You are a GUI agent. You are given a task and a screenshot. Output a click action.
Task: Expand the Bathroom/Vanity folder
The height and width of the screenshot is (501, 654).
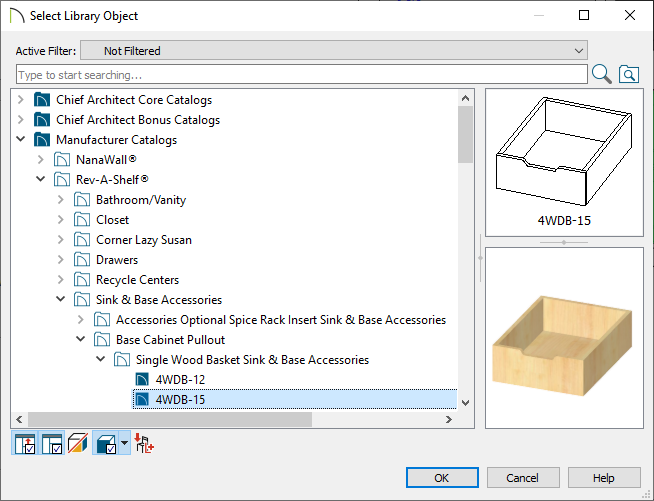(60, 199)
